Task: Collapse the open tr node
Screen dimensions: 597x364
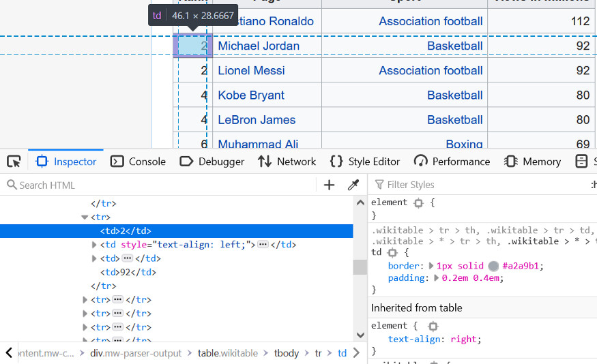Action: click(85, 217)
